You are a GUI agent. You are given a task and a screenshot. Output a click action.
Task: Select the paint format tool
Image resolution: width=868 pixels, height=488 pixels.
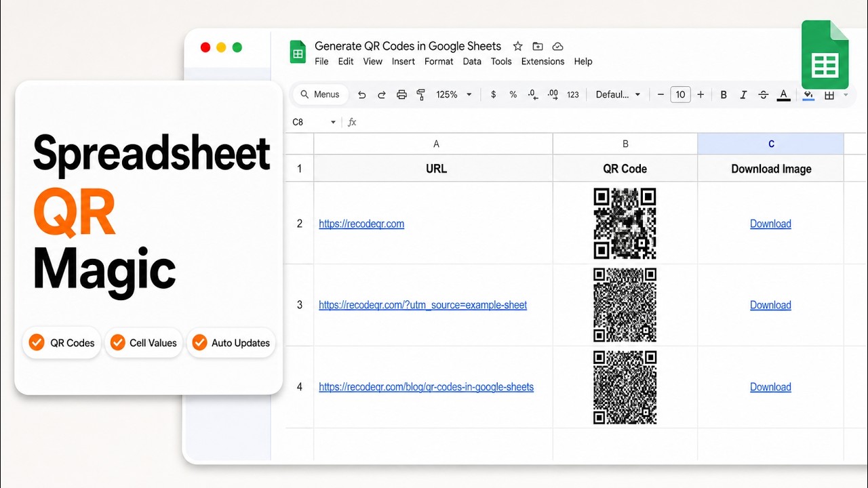click(x=421, y=95)
